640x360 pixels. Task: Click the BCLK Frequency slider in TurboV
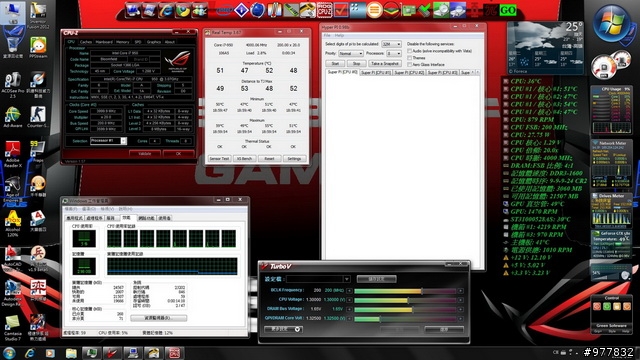[x=405, y=291]
